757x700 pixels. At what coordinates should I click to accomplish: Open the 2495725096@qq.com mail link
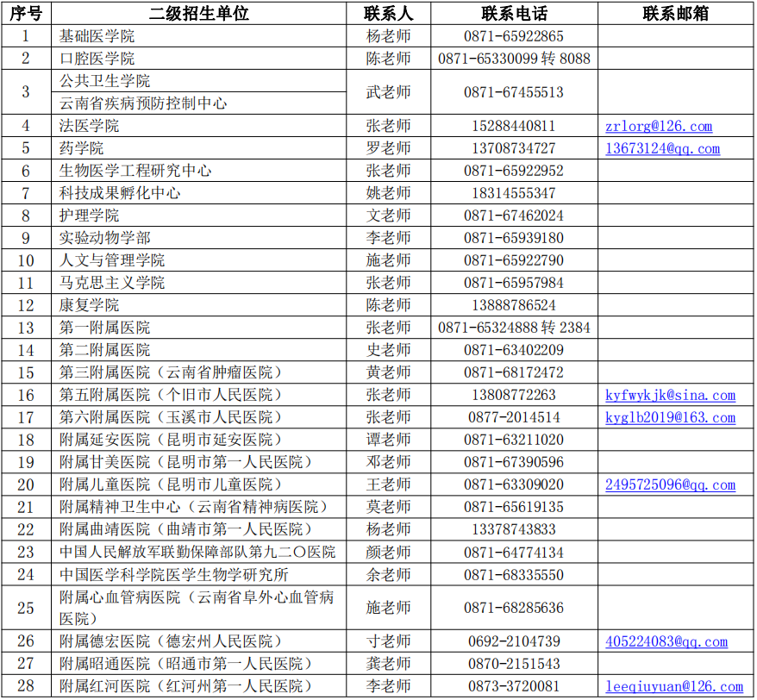click(670, 484)
